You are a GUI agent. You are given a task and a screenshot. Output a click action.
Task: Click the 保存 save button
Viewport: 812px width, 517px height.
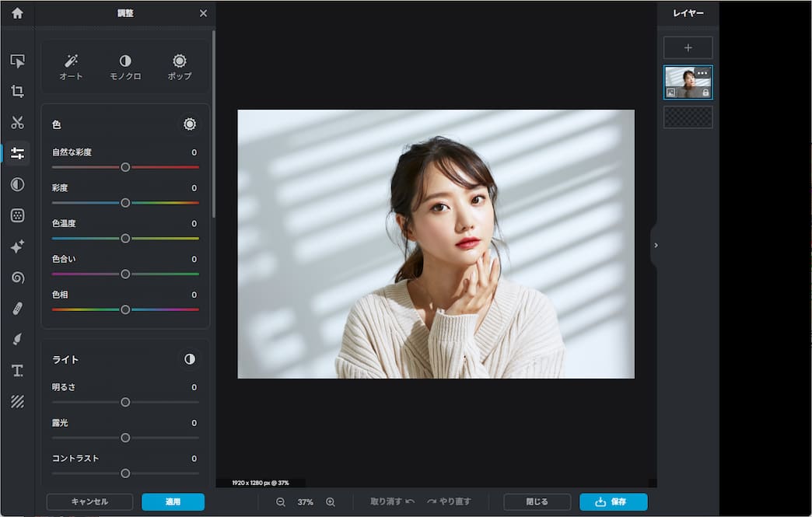pyautogui.click(x=613, y=501)
